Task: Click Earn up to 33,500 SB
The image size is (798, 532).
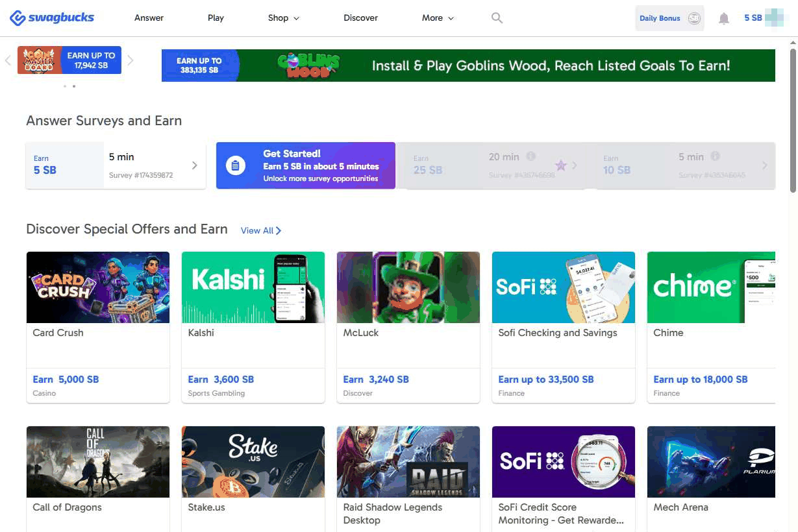Action: point(546,380)
